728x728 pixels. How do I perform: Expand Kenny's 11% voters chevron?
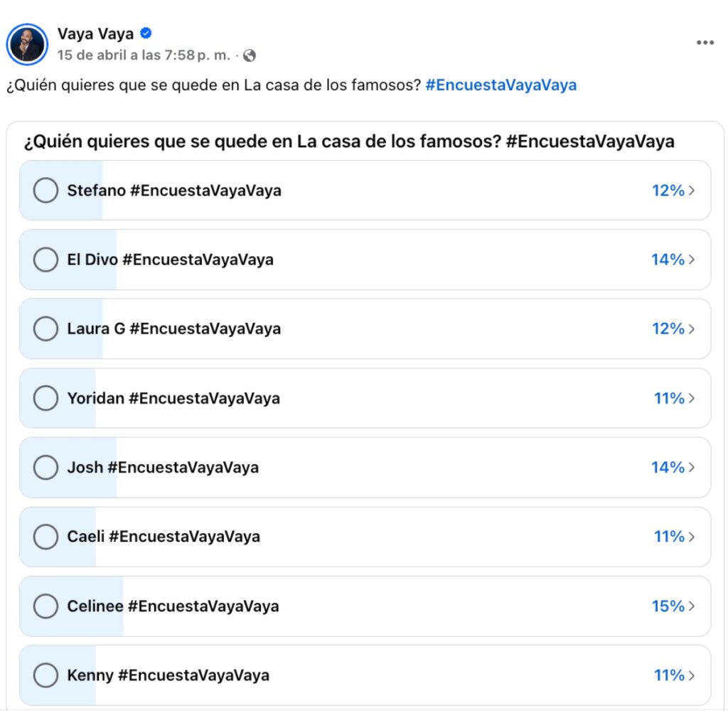click(692, 675)
